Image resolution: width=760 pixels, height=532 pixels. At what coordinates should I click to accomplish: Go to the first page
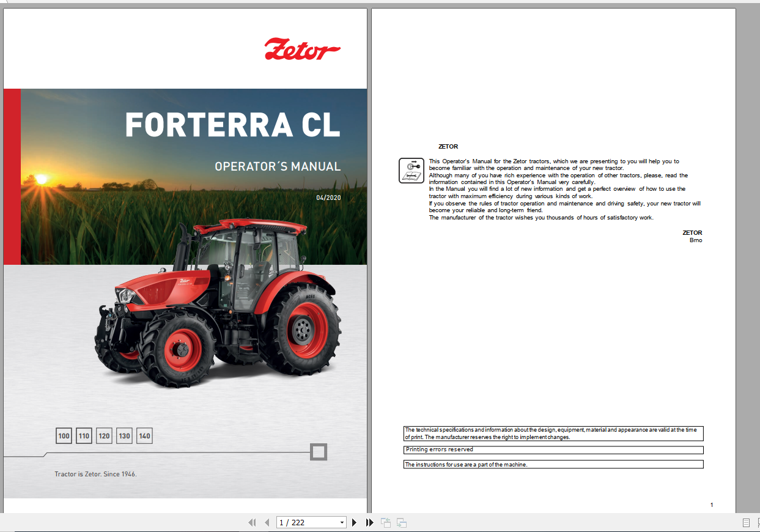[251, 522]
